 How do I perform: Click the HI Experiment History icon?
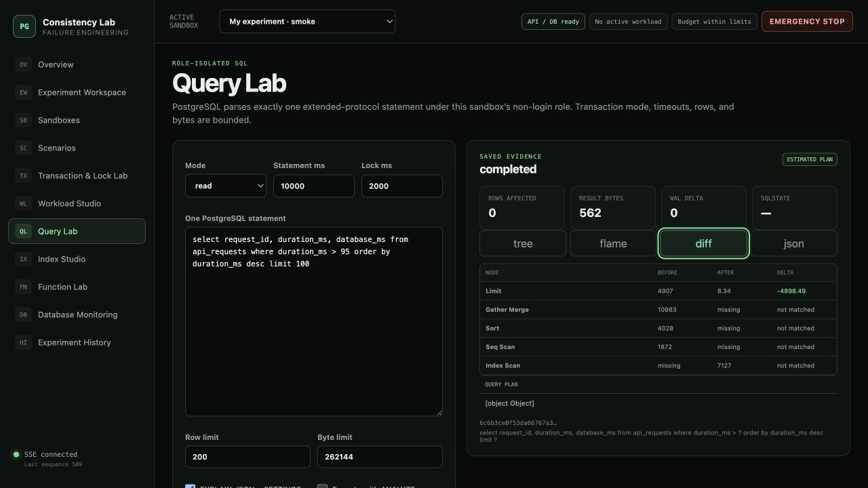click(23, 342)
